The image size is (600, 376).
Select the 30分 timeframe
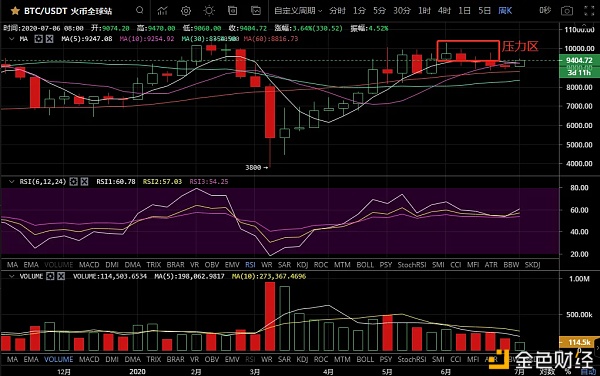click(402, 11)
